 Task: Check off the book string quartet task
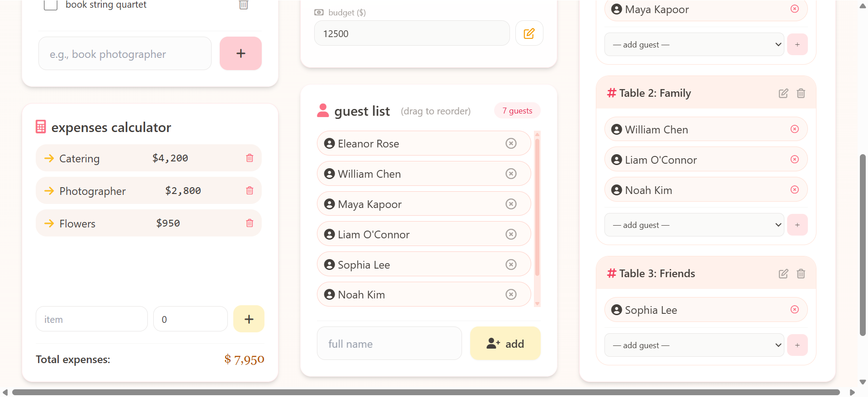(50, 5)
